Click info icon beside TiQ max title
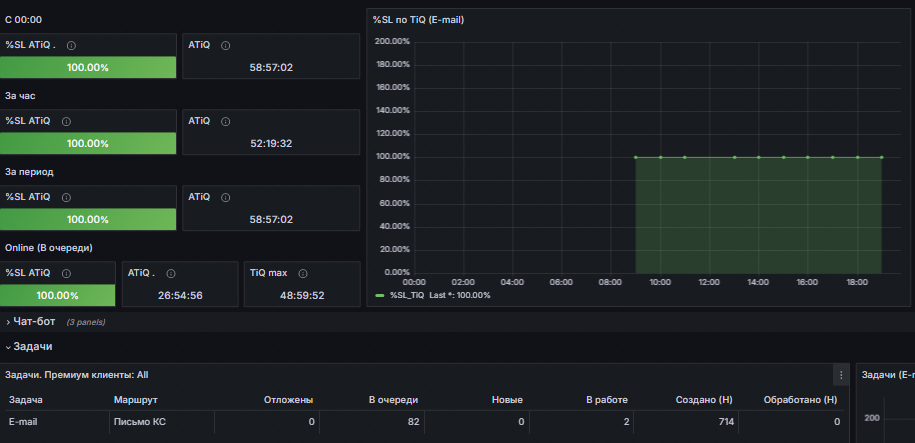Screen dimensions: 915x443 303,273
